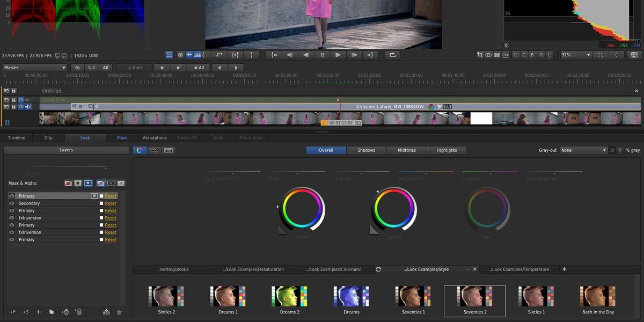
Task: Select the Midtones tab
Action: (407, 150)
